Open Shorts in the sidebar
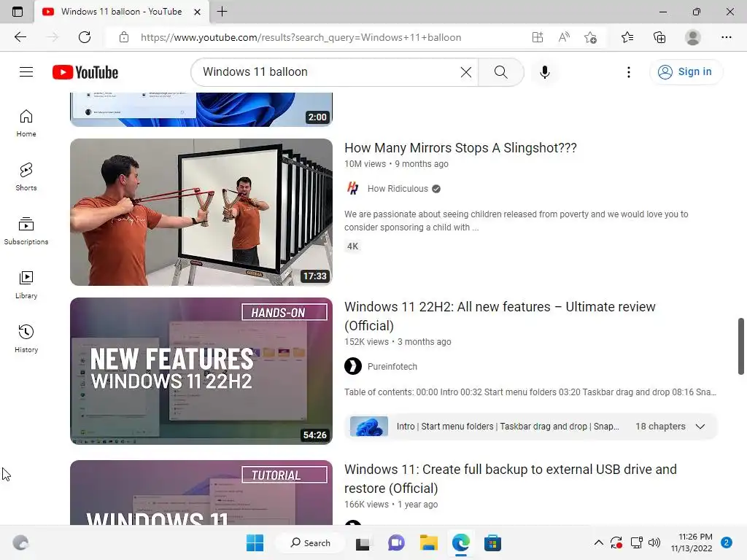 point(26,177)
